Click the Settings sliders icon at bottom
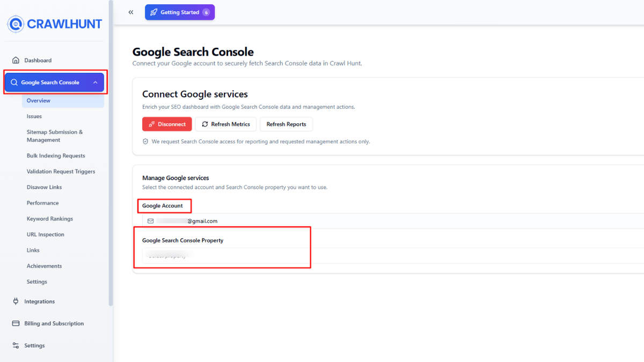 pos(16,345)
